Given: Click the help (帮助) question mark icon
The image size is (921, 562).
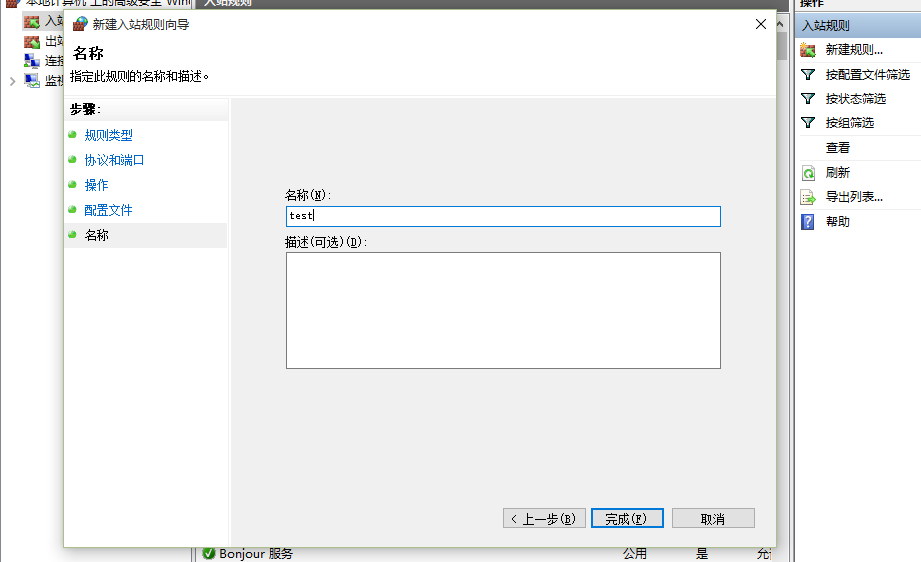Looking at the screenshot, I should 808,222.
